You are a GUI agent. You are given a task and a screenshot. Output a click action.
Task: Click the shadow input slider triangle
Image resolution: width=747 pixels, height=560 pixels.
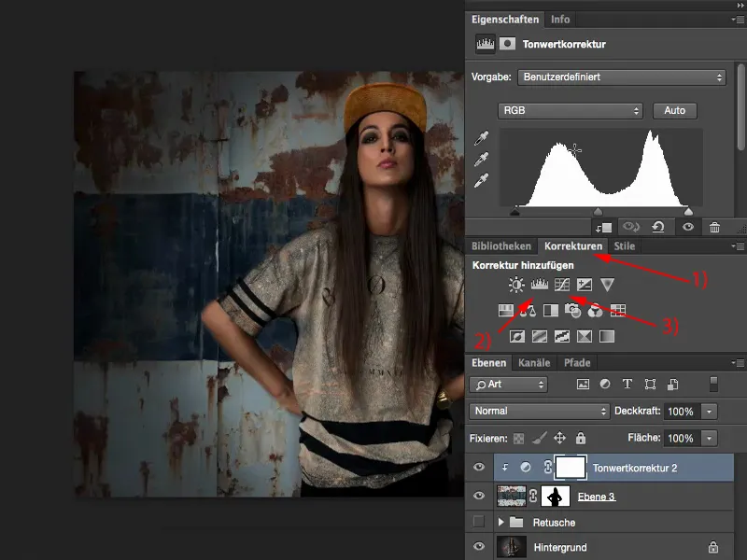point(514,211)
